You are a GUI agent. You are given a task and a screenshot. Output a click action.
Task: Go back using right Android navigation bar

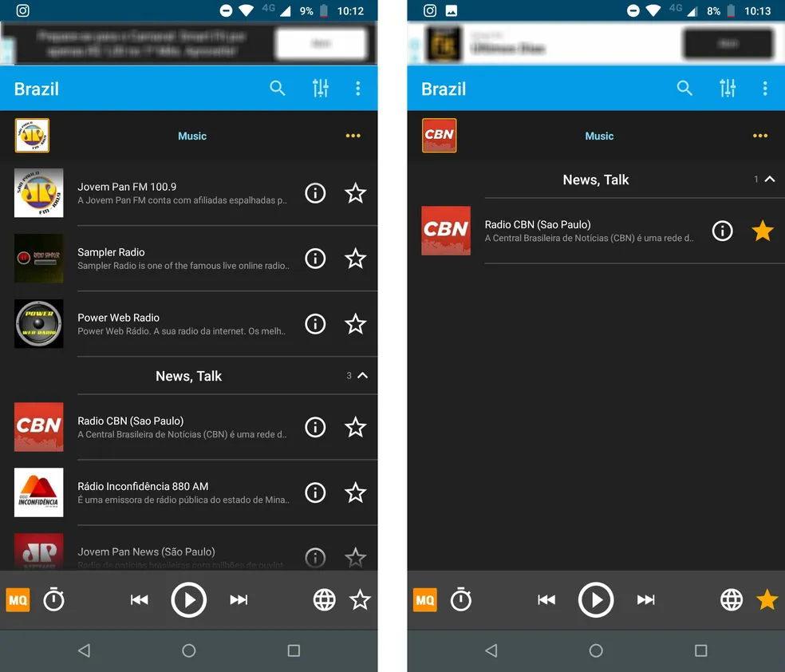tap(491, 650)
